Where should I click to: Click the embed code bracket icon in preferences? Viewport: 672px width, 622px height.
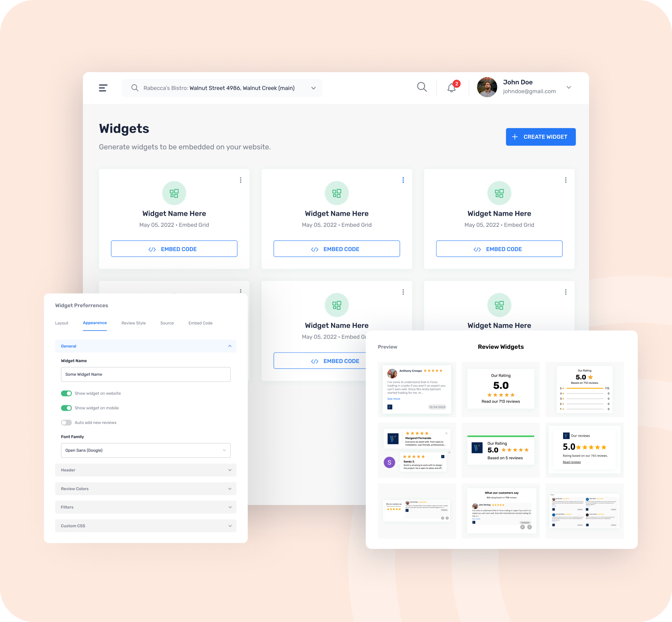(200, 323)
